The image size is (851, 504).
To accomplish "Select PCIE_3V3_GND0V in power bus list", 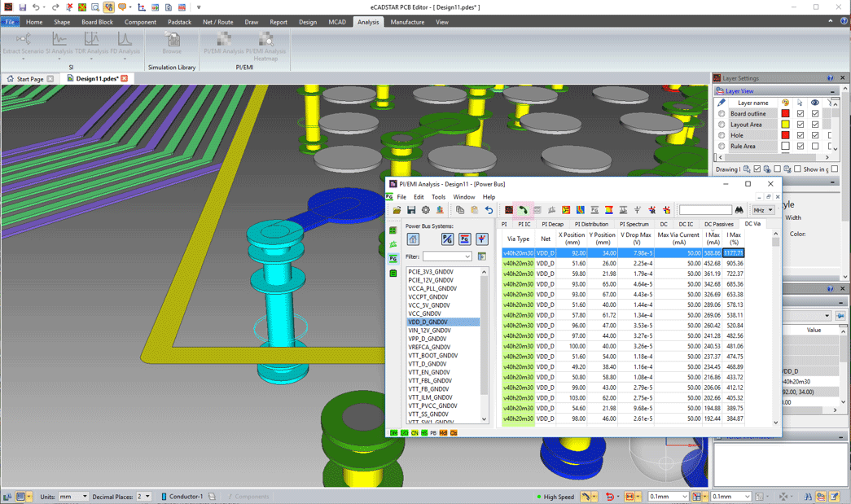I will pos(430,272).
